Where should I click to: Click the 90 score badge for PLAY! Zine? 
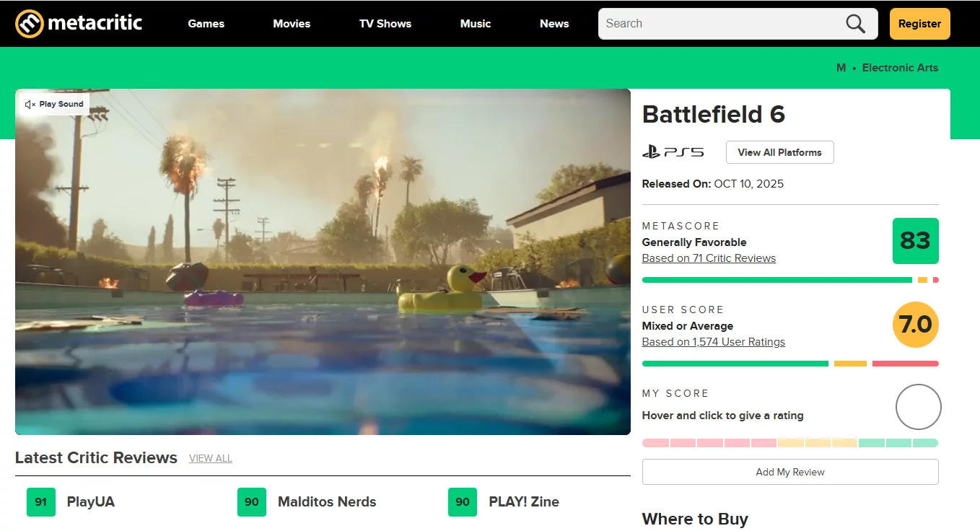tap(463, 502)
